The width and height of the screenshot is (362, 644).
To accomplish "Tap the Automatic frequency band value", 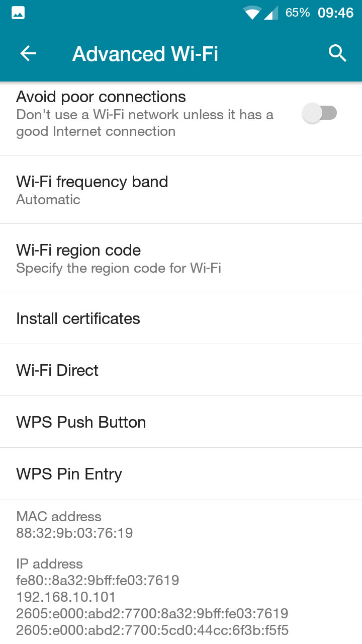I will 48,200.
